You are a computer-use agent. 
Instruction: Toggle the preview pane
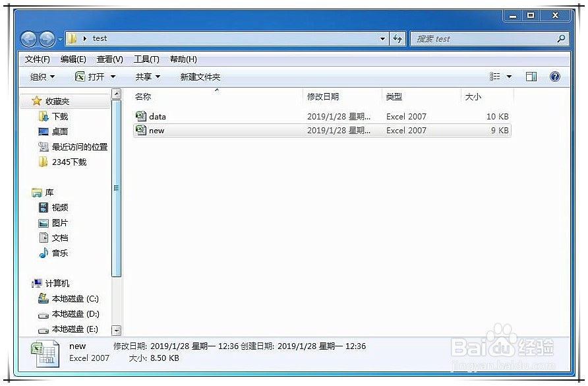tap(531, 76)
